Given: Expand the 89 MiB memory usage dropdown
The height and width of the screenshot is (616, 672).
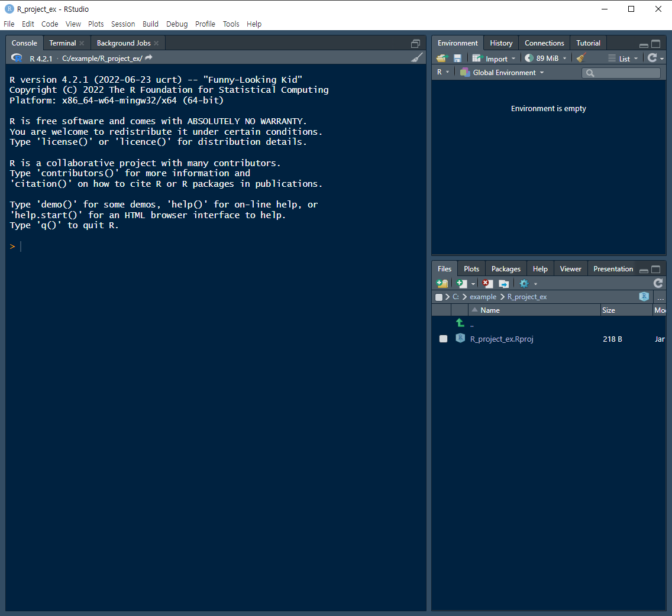Looking at the screenshot, I should pos(564,59).
